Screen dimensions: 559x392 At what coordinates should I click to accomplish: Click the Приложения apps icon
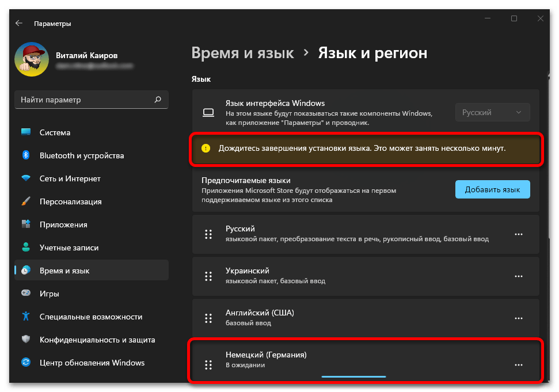(26, 224)
